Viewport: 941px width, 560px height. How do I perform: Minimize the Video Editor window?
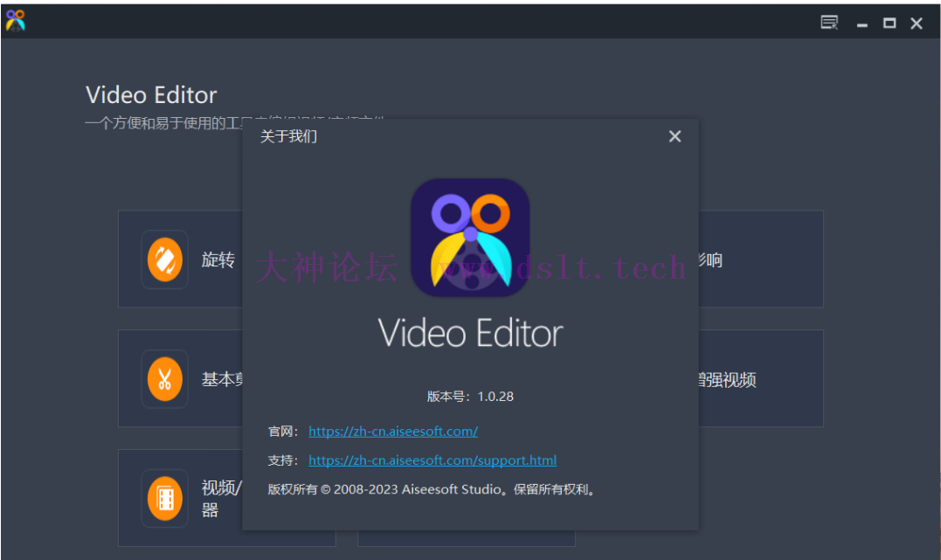click(862, 24)
